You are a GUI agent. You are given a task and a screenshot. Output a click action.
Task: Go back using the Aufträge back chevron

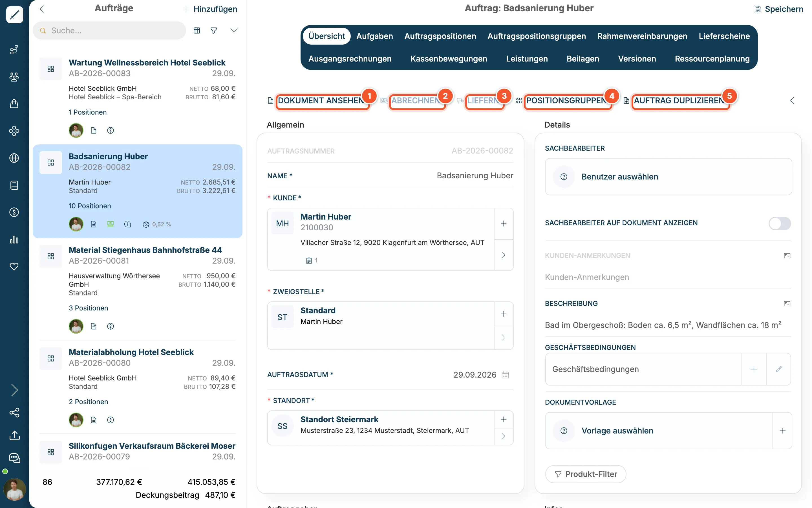42,9
